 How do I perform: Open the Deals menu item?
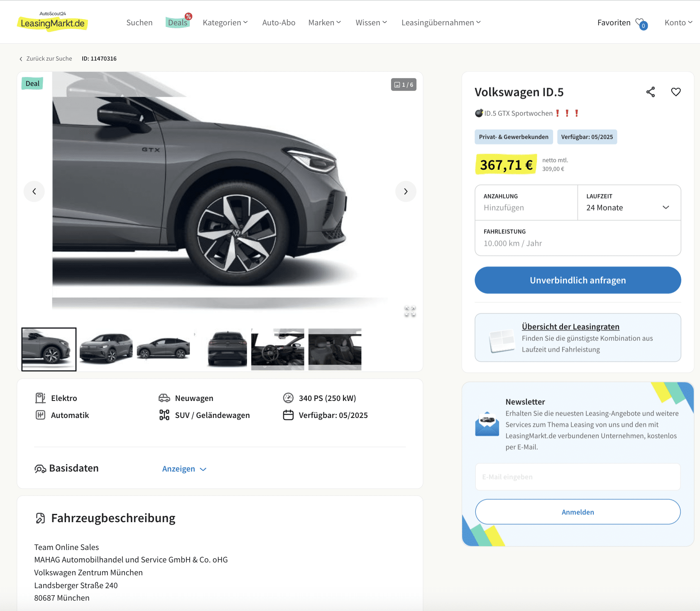(178, 23)
